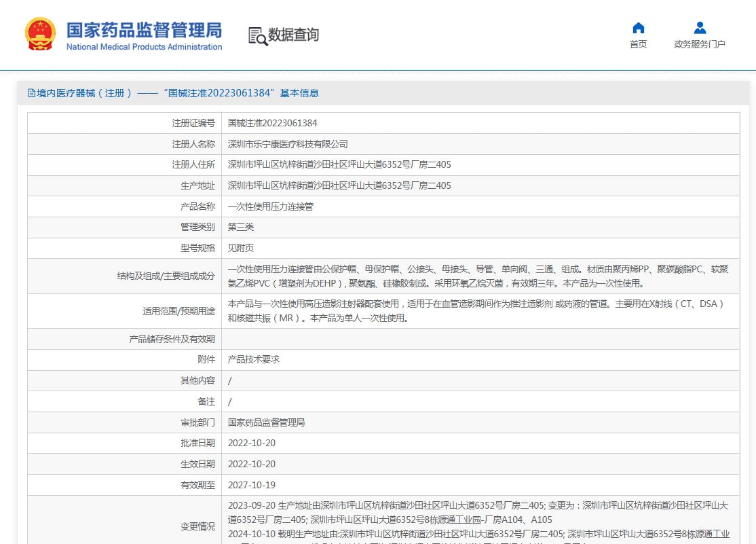Click the 备注 label
The height and width of the screenshot is (544, 756).
point(206,401)
